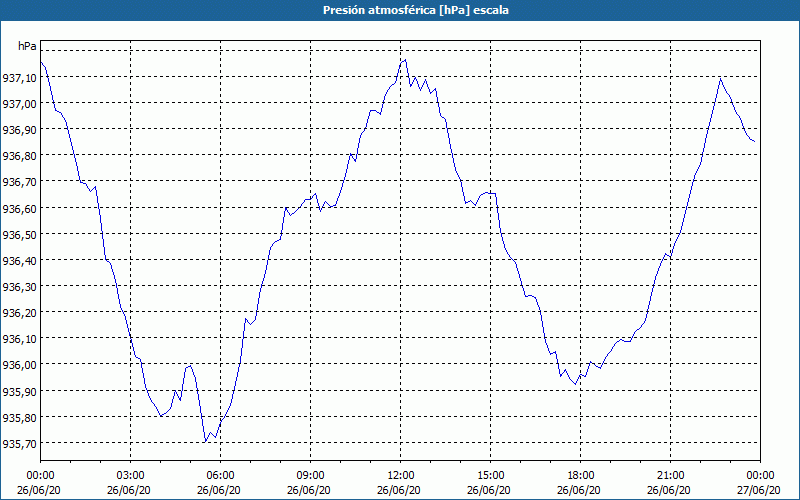The height and width of the screenshot is (500, 800).
Task: Click the 18:00 time label
Action: coord(581,476)
